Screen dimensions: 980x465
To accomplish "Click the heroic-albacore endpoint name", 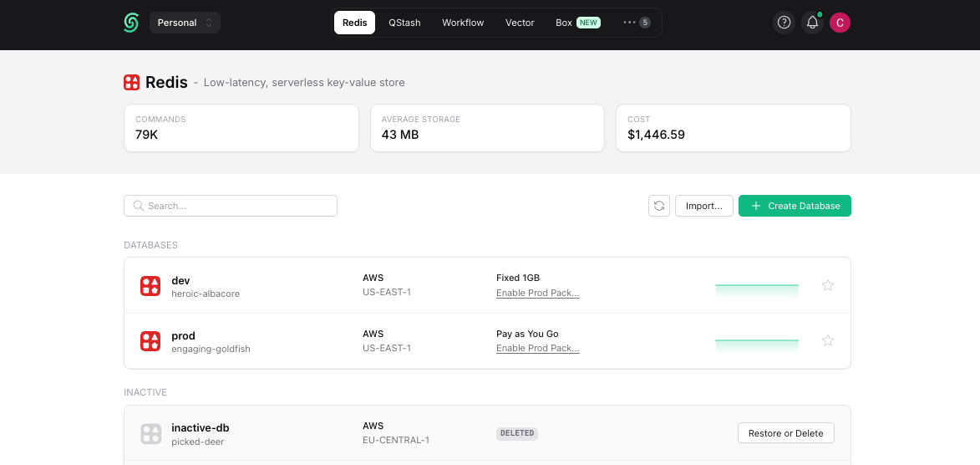I will coord(205,294).
